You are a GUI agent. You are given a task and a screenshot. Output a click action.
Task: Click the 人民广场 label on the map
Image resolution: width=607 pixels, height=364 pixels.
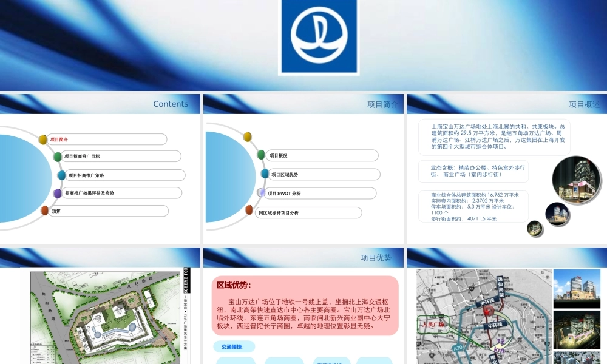433,324
